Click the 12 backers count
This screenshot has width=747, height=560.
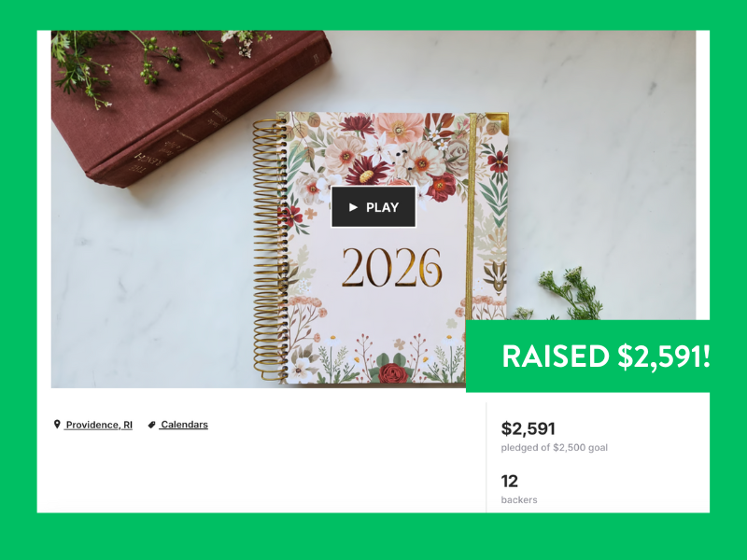point(509,481)
